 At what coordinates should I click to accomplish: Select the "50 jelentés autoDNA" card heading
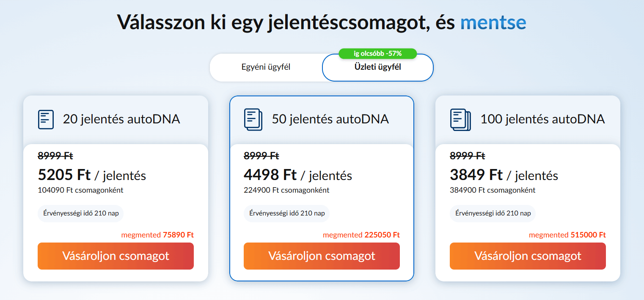330,119
